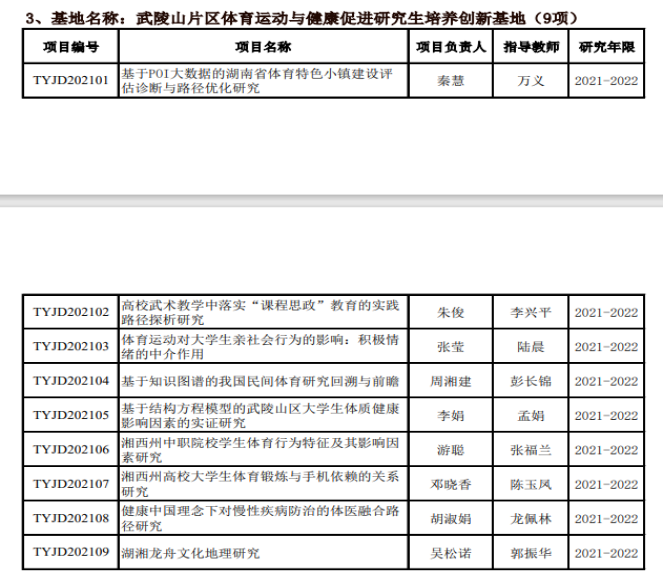Screen dimensions: 663x582
Task: Click project leader name 朱俊
Action: point(451,313)
